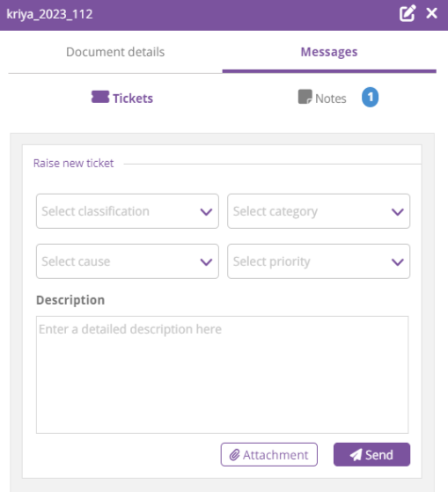448x492 pixels.
Task: Expand the priority chevron arrow
Action: click(x=398, y=262)
